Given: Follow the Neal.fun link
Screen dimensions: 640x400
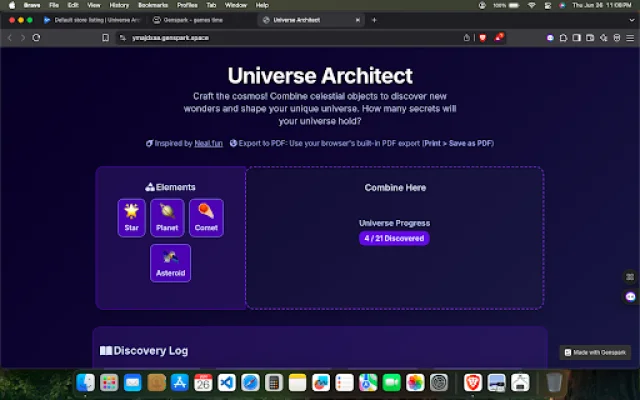Looking at the screenshot, I should coord(207,143).
